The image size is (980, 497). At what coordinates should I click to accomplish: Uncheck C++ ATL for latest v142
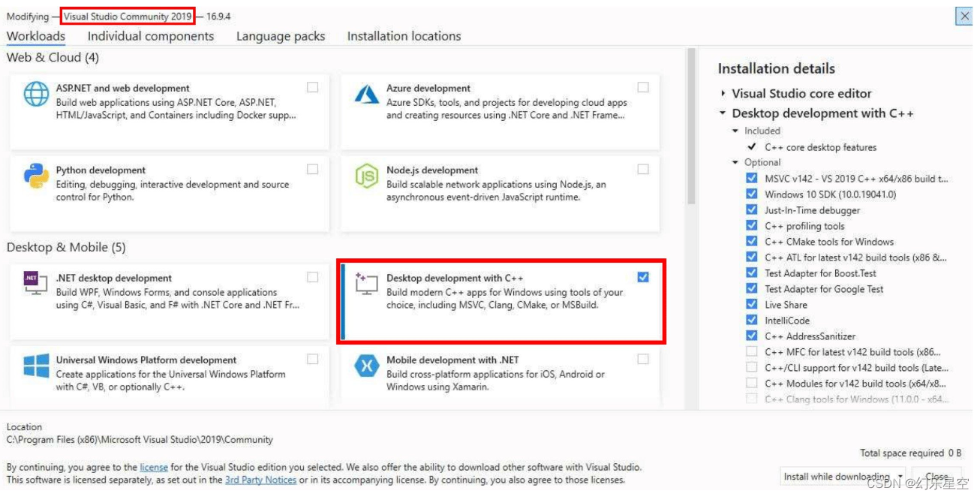click(x=751, y=258)
